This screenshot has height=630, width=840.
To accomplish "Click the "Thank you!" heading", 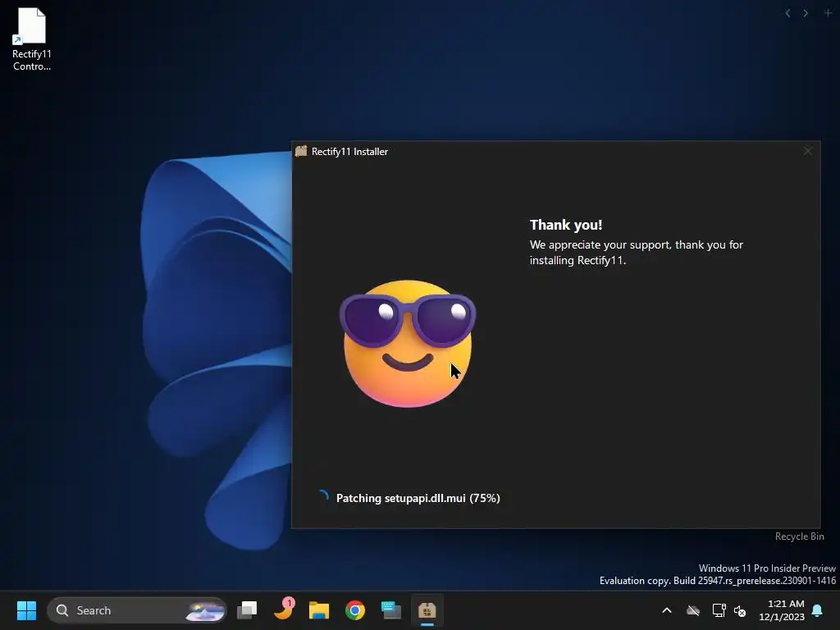I will click(x=566, y=225).
